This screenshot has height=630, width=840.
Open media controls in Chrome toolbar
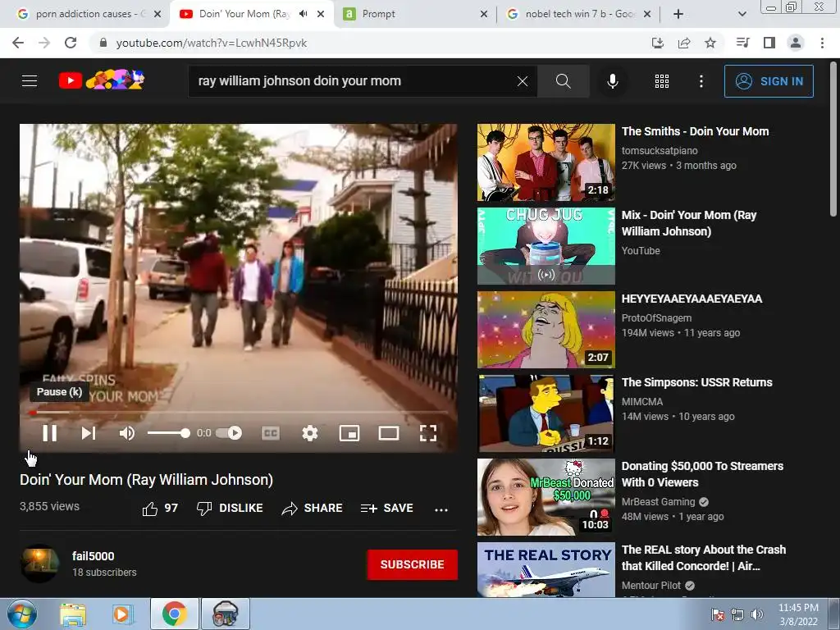743,43
